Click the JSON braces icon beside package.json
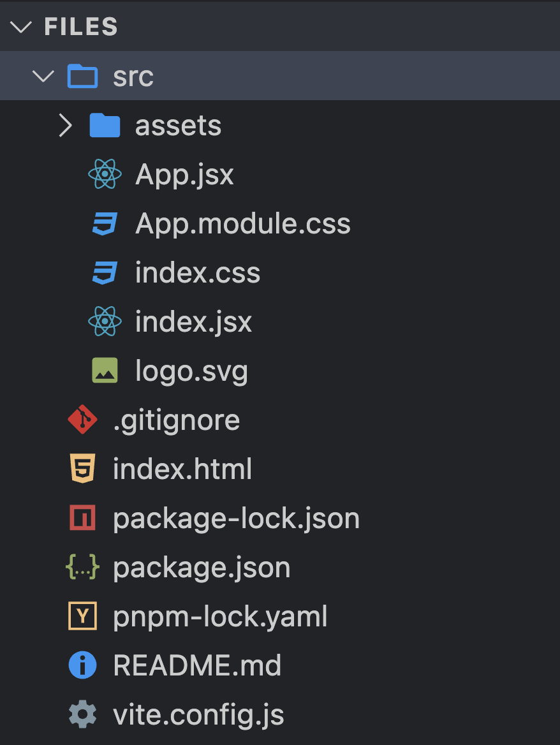The height and width of the screenshot is (745, 560). tap(82, 567)
